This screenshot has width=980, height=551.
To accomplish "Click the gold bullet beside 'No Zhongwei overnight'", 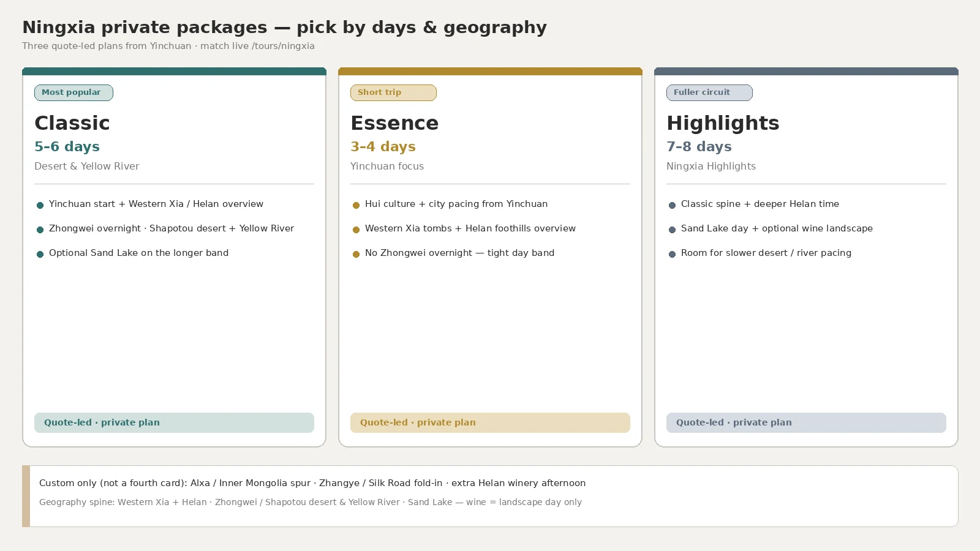I will point(356,254).
